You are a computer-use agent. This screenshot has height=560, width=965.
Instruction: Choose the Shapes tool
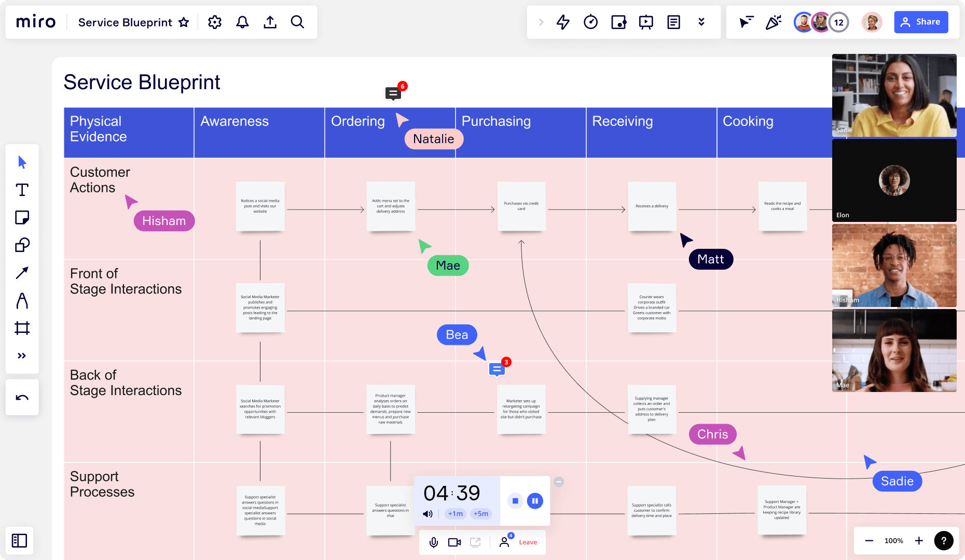coord(22,245)
